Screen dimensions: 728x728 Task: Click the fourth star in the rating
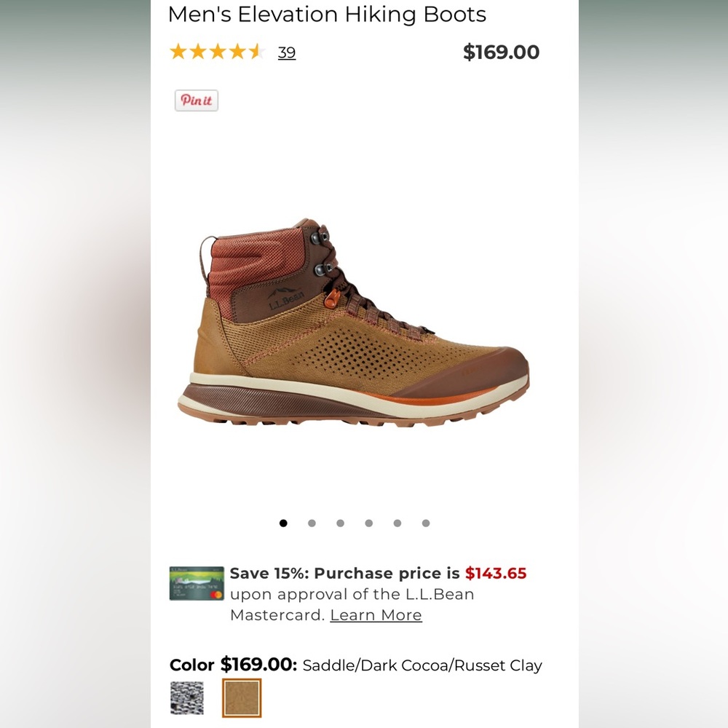(236, 52)
